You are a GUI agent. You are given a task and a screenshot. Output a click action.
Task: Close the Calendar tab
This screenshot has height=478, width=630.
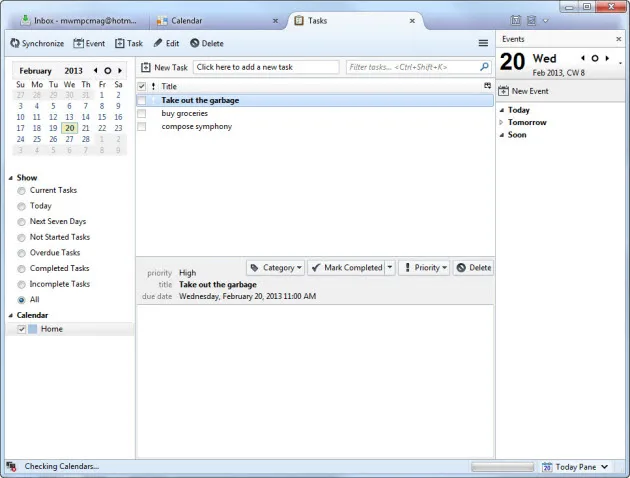[275, 21]
